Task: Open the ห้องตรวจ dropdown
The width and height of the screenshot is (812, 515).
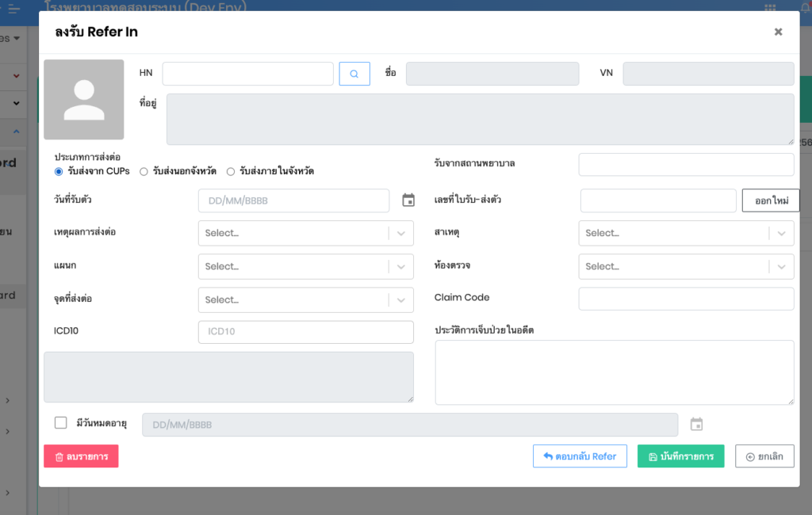Action: click(686, 266)
